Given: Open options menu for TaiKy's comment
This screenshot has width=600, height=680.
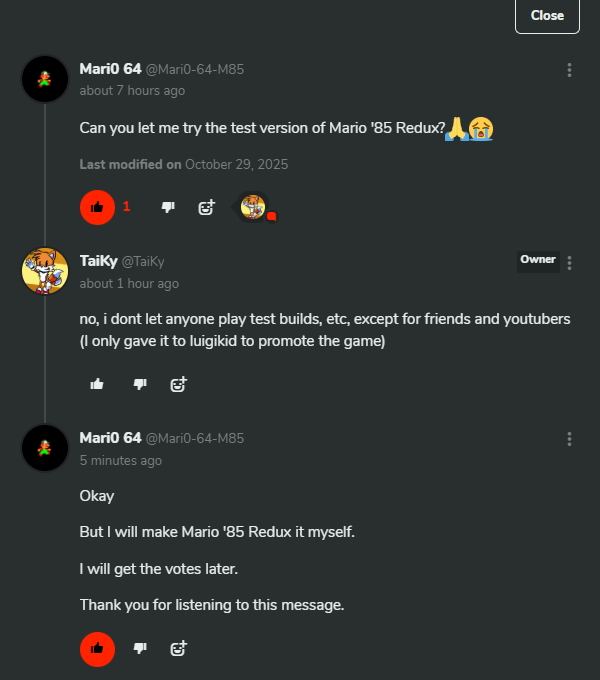Looking at the screenshot, I should (x=569, y=263).
